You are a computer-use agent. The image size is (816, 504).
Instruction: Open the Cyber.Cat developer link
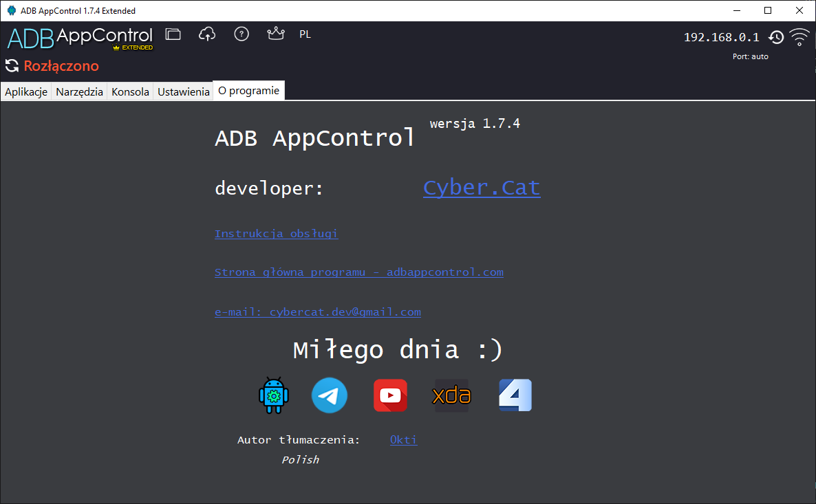(x=482, y=188)
